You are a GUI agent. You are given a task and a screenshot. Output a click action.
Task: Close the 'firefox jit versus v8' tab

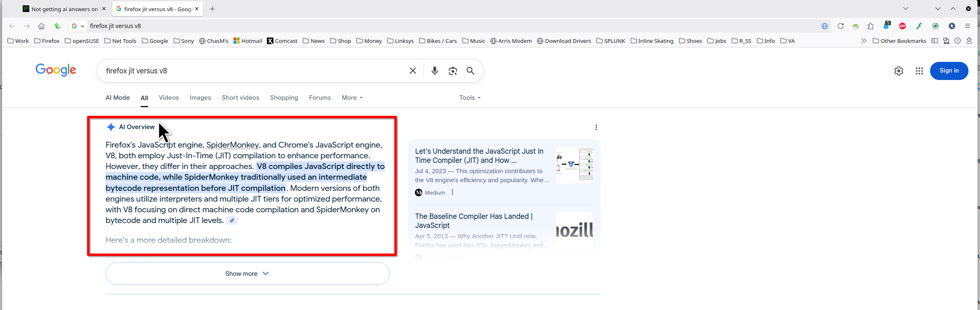197,9
